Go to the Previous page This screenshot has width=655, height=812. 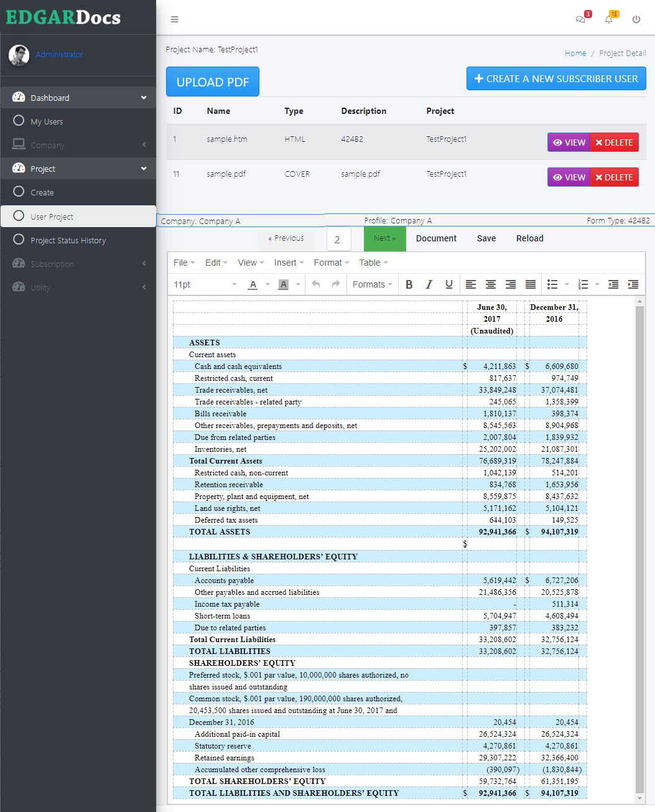click(286, 238)
